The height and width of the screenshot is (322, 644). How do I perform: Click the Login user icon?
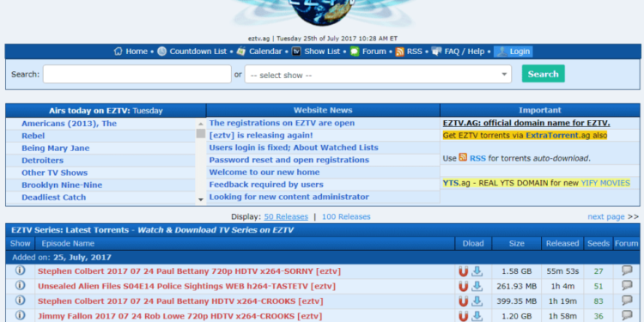pyautogui.click(x=502, y=52)
